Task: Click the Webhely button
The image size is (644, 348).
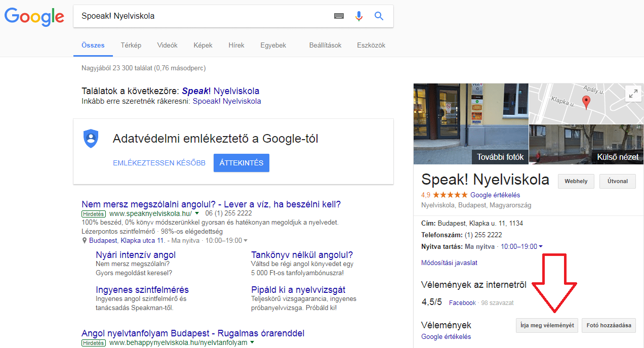Action: [x=576, y=182]
